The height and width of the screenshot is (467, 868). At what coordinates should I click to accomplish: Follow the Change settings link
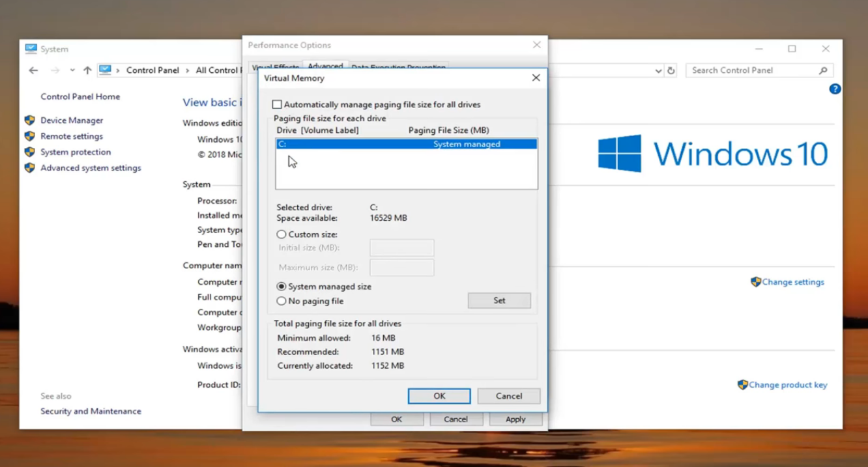tap(792, 281)
